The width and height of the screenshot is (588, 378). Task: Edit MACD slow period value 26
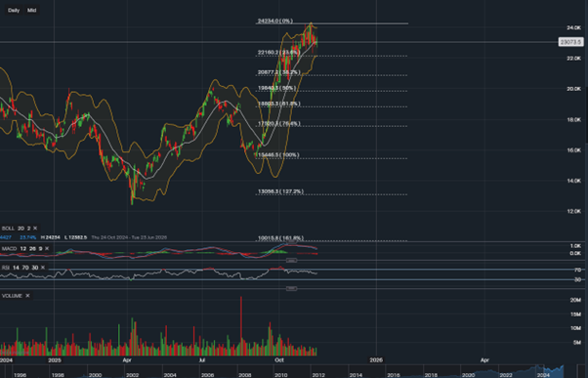click(x=32, y=248)
